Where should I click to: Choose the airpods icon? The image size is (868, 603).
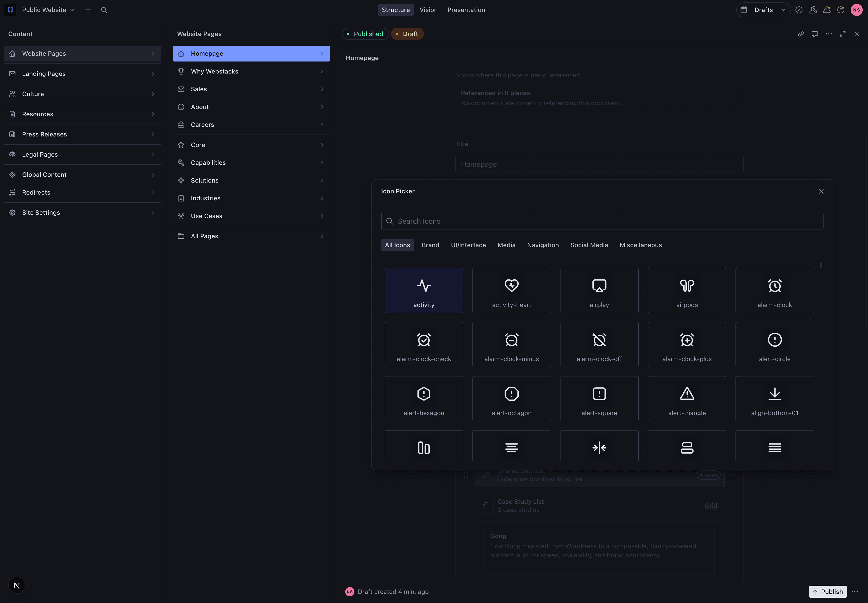pos(686,290)
